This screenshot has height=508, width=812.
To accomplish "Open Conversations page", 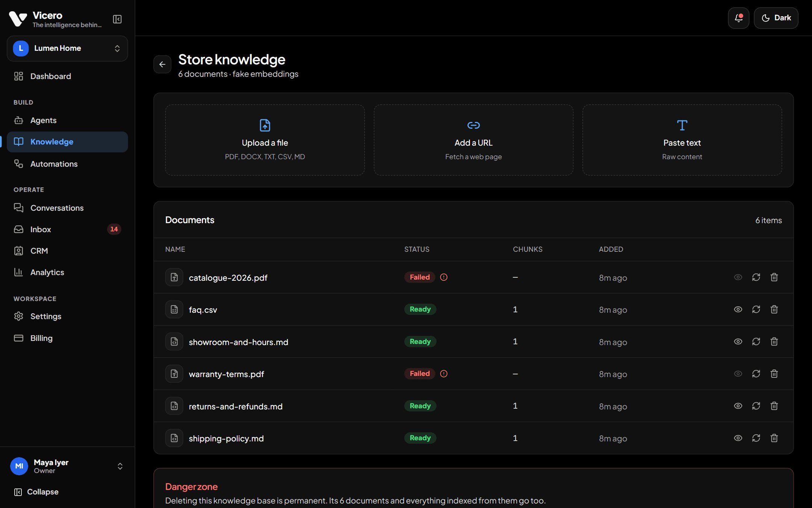I will 67,208.
